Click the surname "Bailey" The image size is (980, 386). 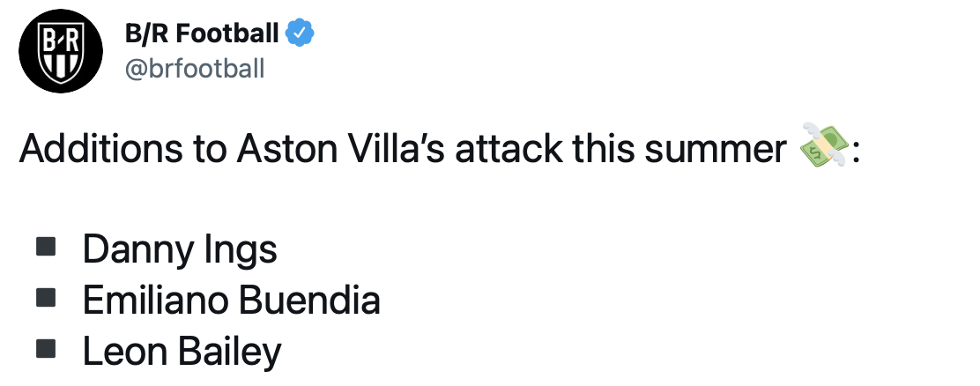coord(229,353)
